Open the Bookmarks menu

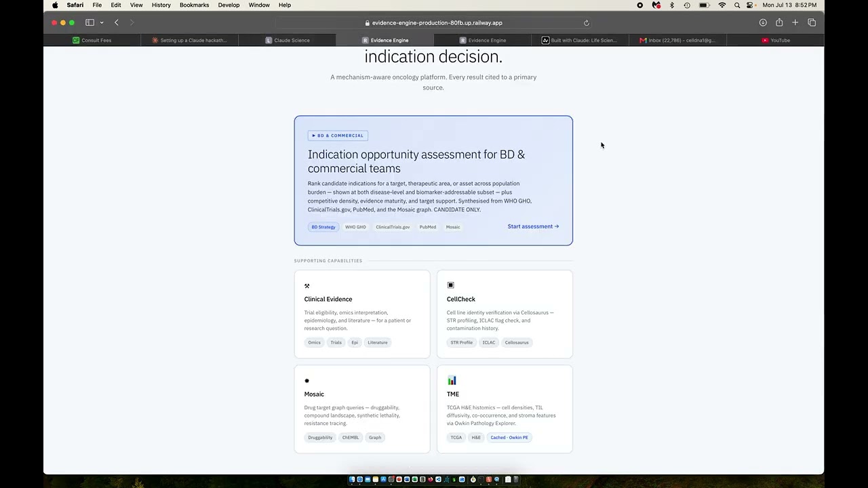[194, 5]
